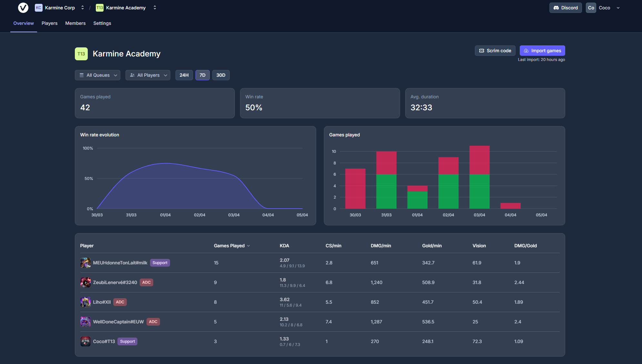The height and width of the screenshot is (364, 642).
Task: Click the T13 Karmine Academy workspace badge
Action: point(99,7)
